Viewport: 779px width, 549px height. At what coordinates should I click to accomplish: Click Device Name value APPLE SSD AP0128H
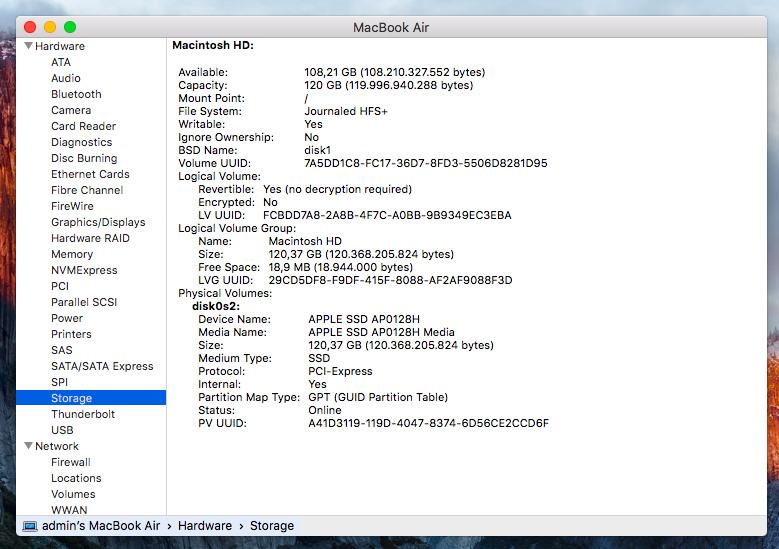coord(364,319)
